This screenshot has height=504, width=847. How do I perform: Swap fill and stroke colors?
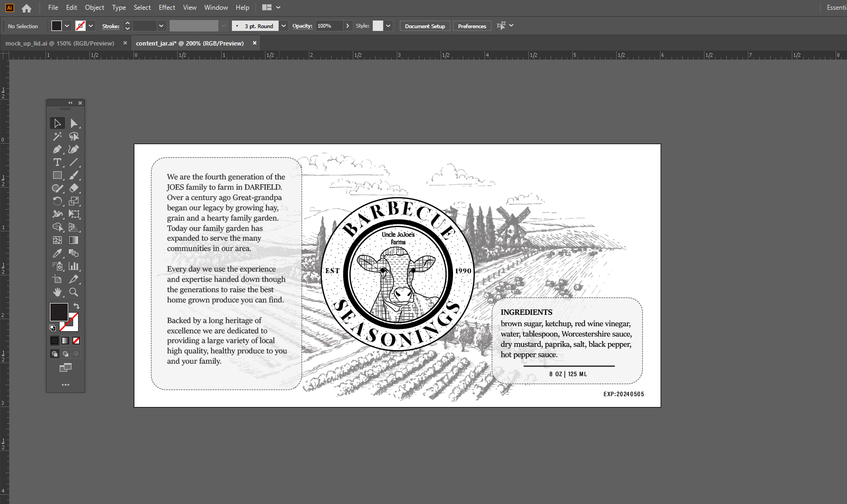coord(76,306)
